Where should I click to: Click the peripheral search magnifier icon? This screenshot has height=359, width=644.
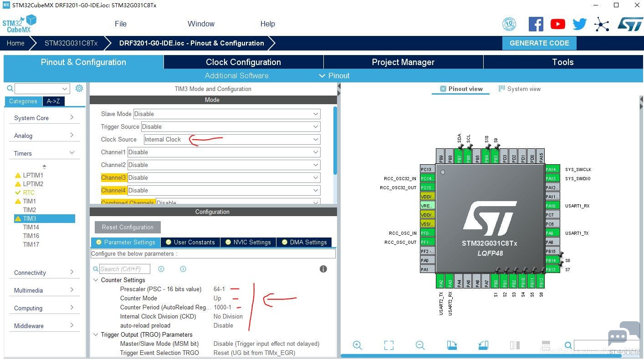coord(10,88)
